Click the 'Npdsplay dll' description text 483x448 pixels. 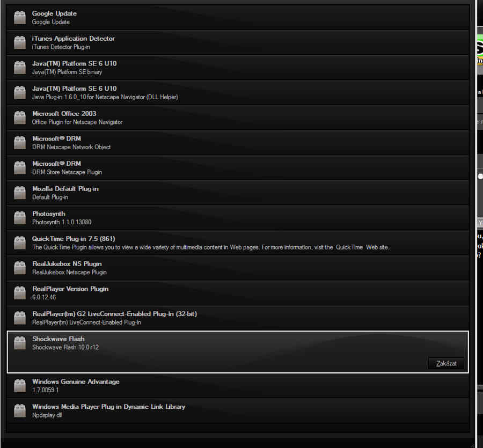tap(47, 415)
